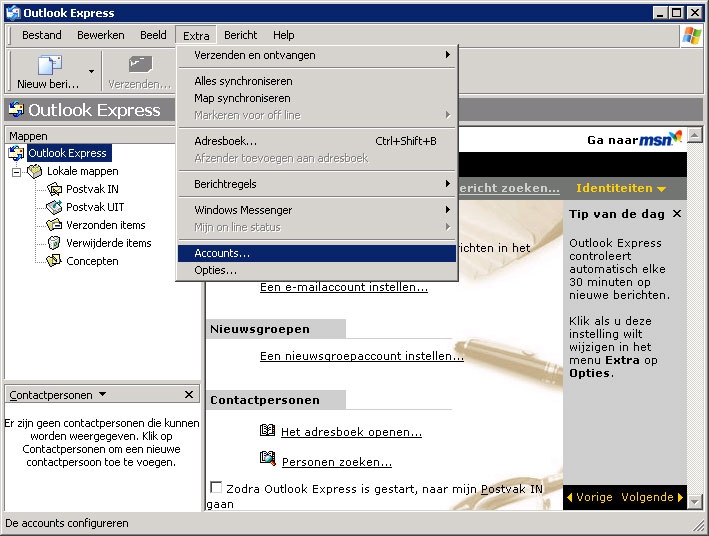This screenshot has height=536, width=709.
Task: Click the Nieuw bericht envelope icon
Action: 49,65
